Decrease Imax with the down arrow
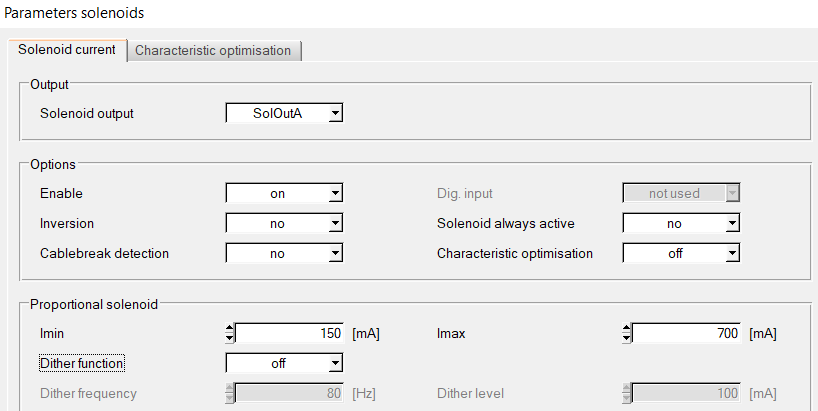The width and height of the screenshot is (818, 411). [627, 339]
